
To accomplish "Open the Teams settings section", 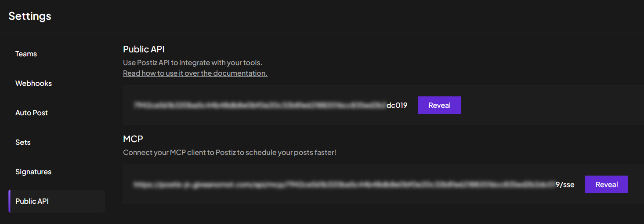I will pos(26,54).
